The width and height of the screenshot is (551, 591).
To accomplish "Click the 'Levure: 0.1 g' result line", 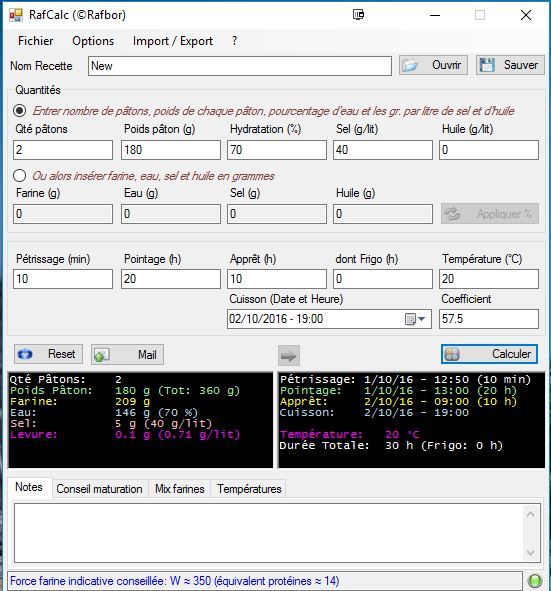I will tap(125, 435).
